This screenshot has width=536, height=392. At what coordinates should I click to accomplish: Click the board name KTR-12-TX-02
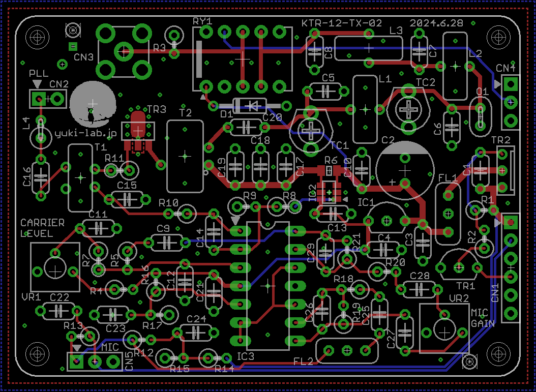pyautogui.click(x=342, y=23)
